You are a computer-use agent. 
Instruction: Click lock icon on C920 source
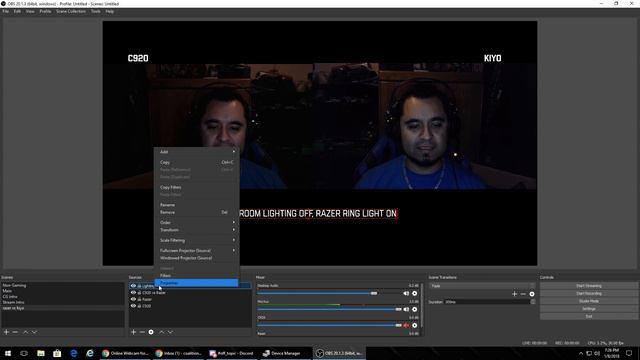pos(139,306)
